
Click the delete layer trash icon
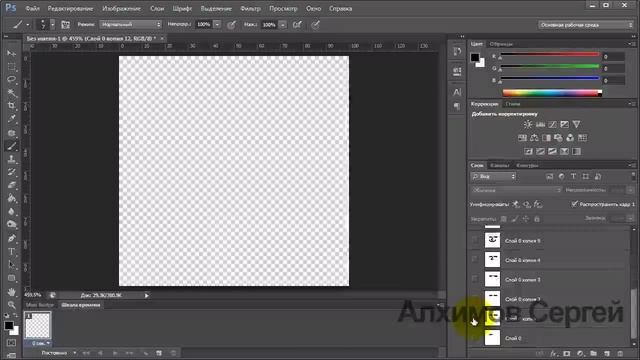620,353
